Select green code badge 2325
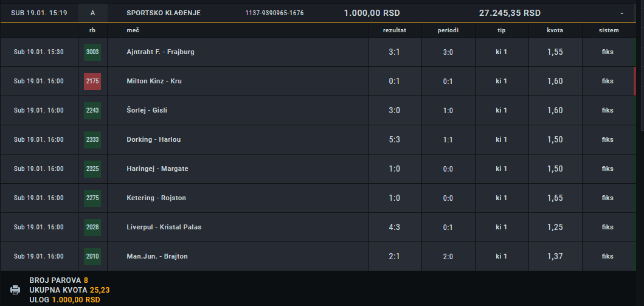This screenshot has width=644, height=306. point(92,169)
